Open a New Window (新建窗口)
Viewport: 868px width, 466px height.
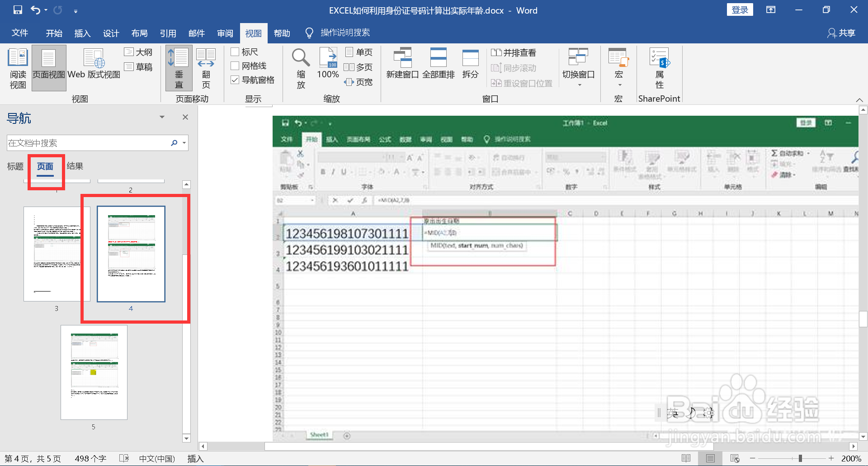point(402,63)
